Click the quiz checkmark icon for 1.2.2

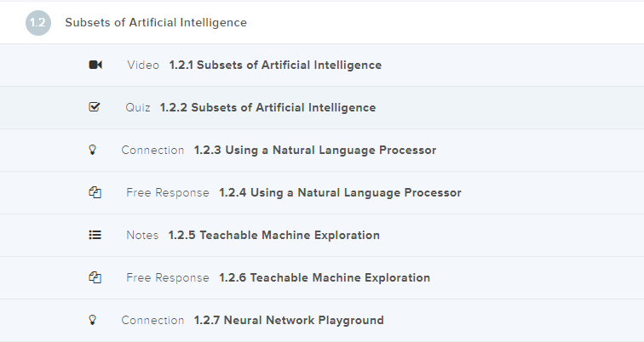click(x=95, y=108)
